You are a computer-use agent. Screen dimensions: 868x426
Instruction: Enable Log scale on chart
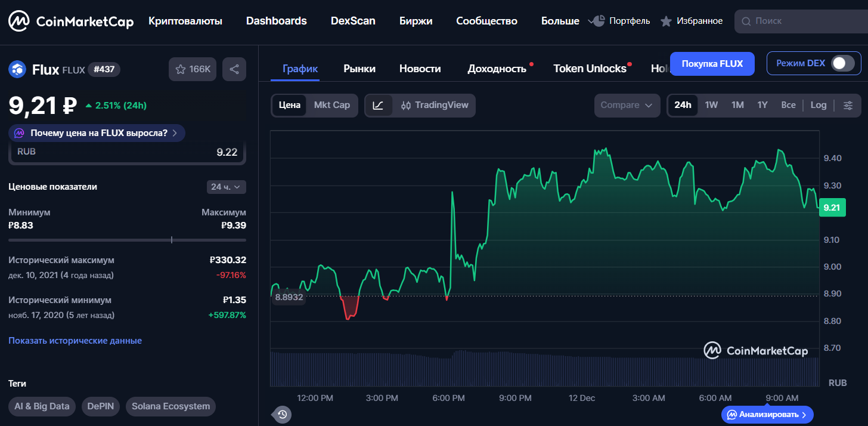pos(818,105)
